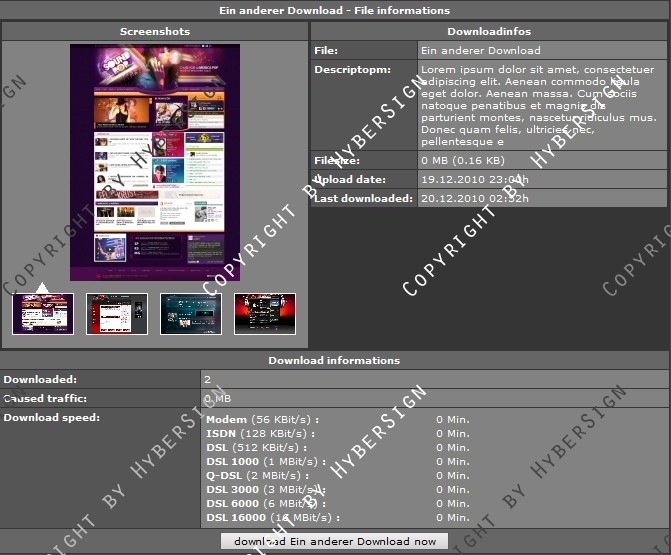Viewport: 671px width, 555px height.
Task: Click the Downloaded count value 2
Action: [x=208, y=380]
